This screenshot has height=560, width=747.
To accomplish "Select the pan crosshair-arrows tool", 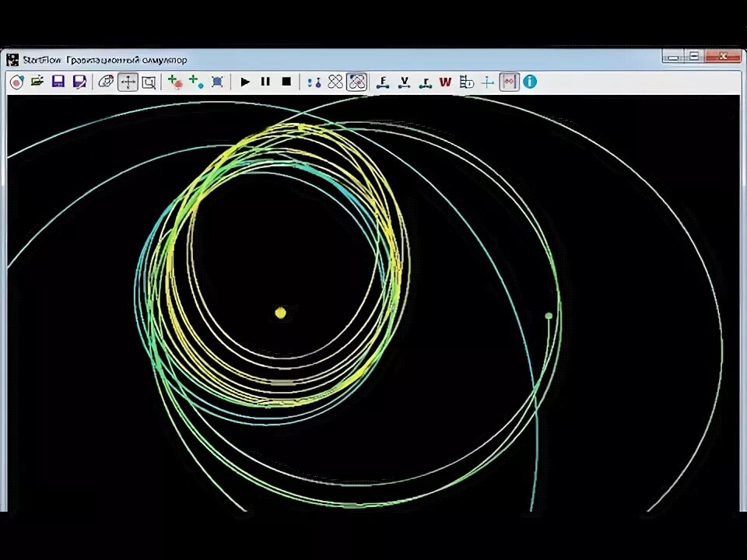I will pyautogui.click(x=128, y=82).
